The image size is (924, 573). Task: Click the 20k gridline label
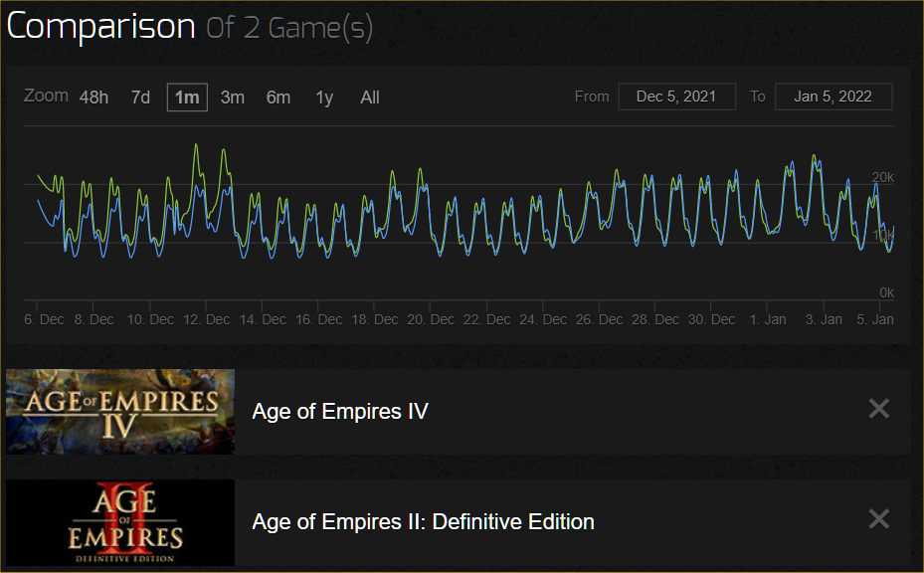(883, 177)
